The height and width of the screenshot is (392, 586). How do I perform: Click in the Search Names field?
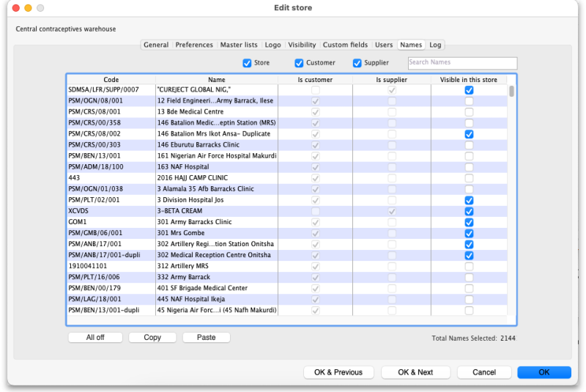click(x=462, y=63)
